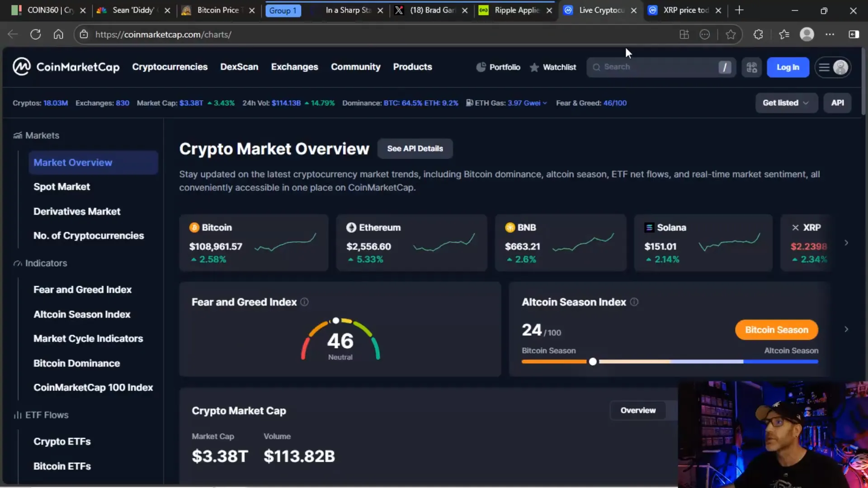Open browser profile avatar

[x=807, y=34]
